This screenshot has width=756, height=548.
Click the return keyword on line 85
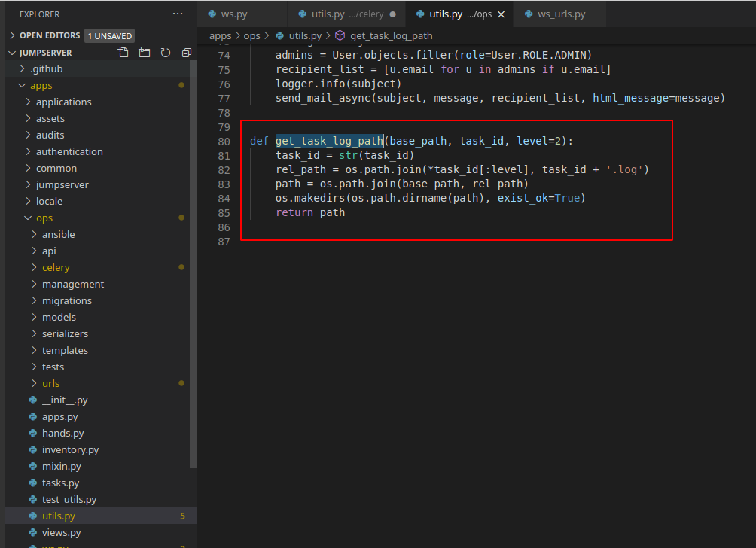[x=294, y=212]
